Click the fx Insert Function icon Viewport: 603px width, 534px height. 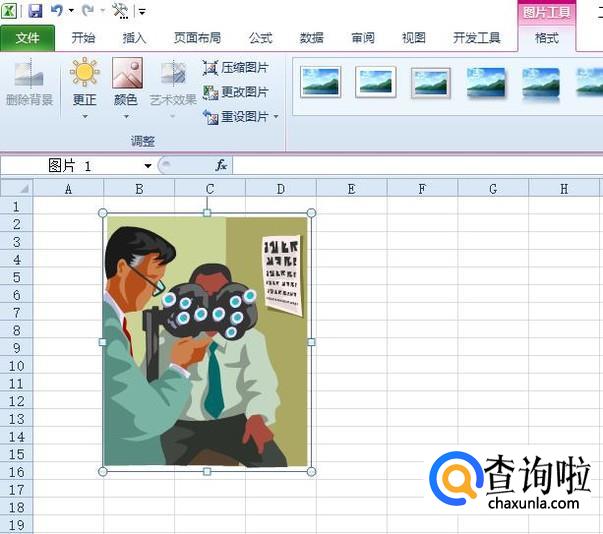(221, 165)
